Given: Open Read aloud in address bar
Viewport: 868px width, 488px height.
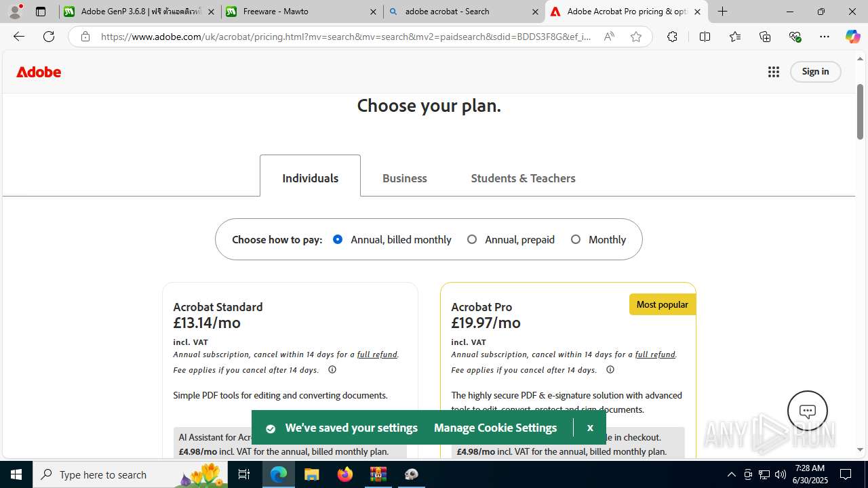Looking at the screenshot, I should [609, 37].
